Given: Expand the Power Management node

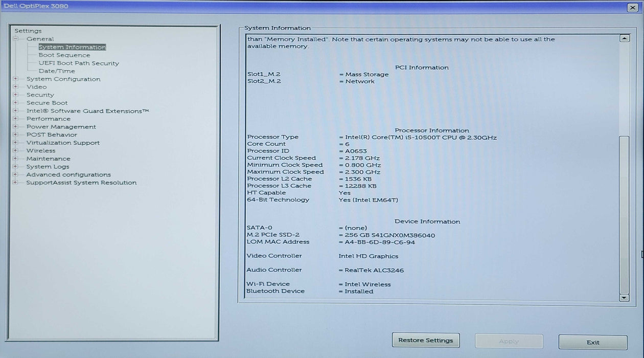Looking at the screenshot, I should [x=16, y=127].
